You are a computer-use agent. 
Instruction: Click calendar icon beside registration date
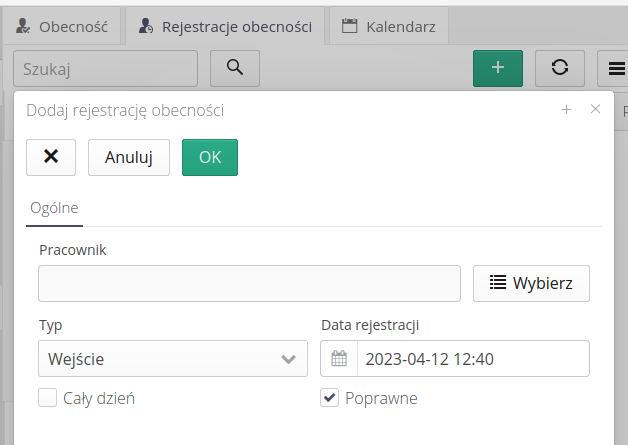click(339, 359)
